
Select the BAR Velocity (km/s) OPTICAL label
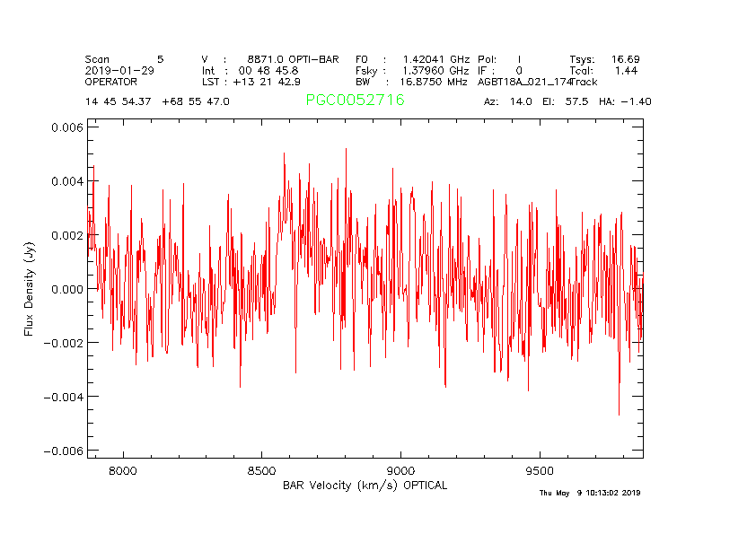[x=365, y=486]
